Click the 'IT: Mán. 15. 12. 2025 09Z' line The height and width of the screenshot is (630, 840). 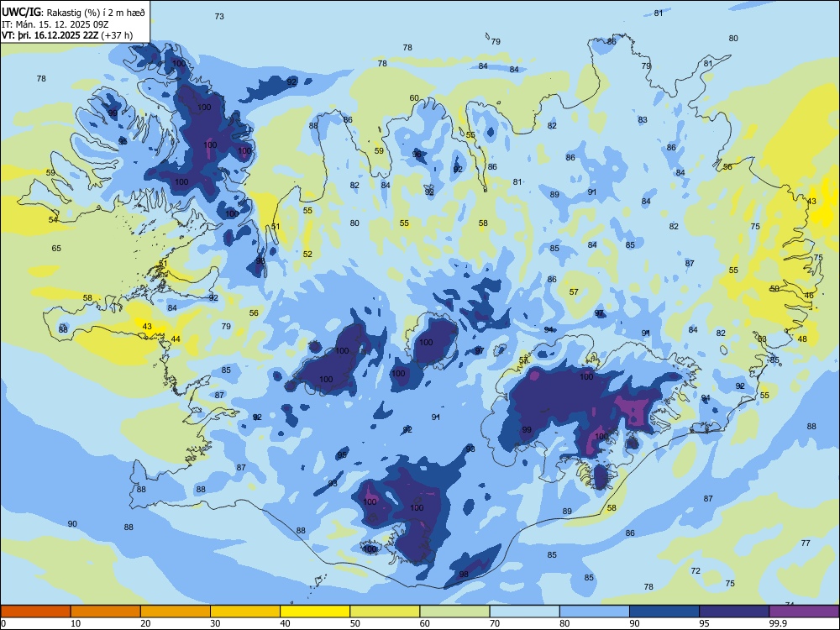55,24
